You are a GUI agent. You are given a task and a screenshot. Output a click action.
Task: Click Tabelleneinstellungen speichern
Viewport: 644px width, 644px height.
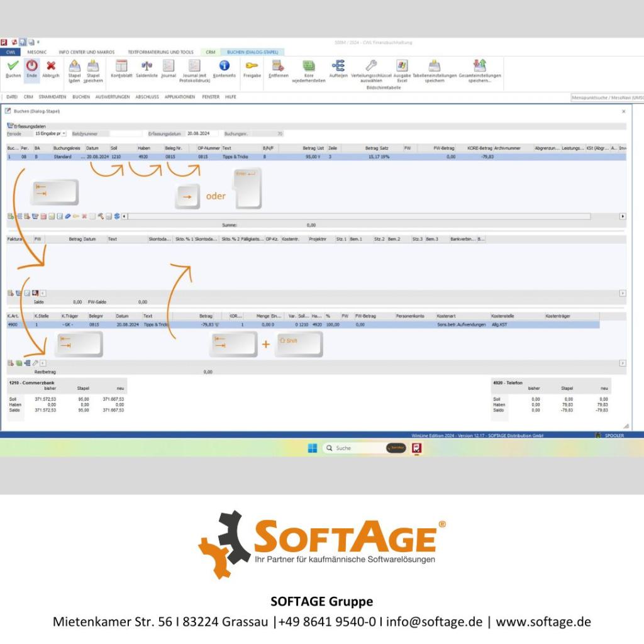[x=435, y=70]
